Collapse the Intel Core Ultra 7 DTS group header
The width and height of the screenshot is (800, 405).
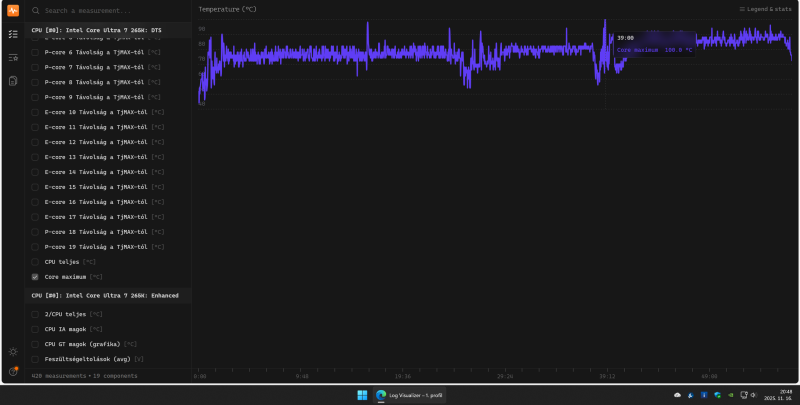click(108, 30)
